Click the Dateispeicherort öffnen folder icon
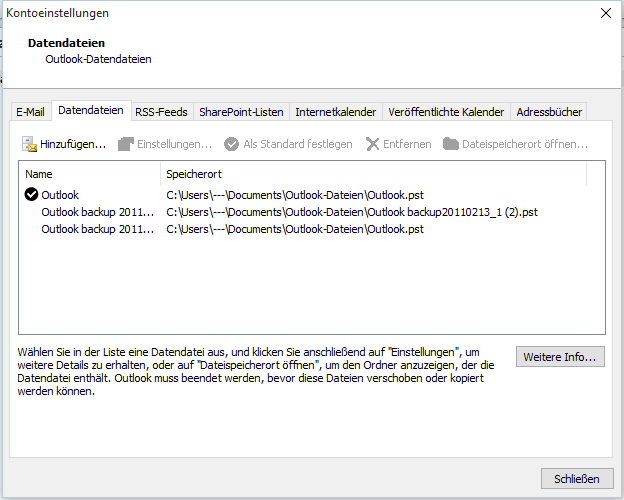This screenshot has width=624, height=500. [451, 144]
